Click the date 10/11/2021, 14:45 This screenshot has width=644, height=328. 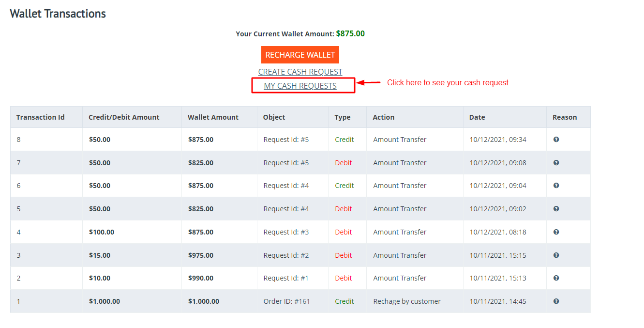(498, 301)
